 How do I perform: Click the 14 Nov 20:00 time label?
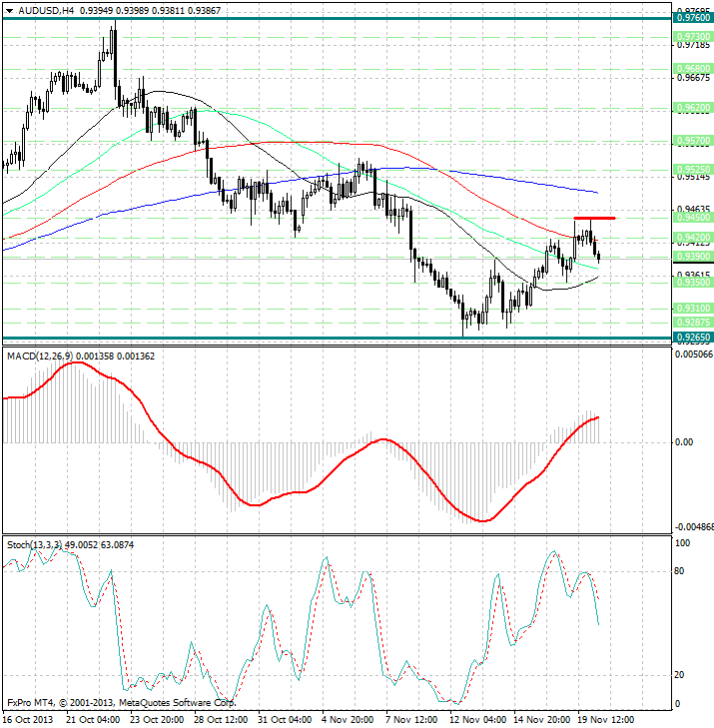click(x=542, y=719)
